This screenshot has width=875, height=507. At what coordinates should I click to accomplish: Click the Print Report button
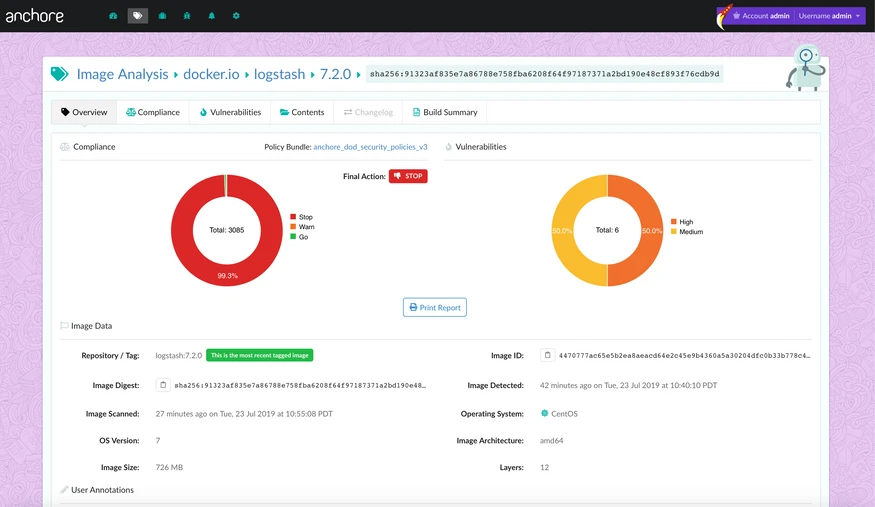pos(435,307)
